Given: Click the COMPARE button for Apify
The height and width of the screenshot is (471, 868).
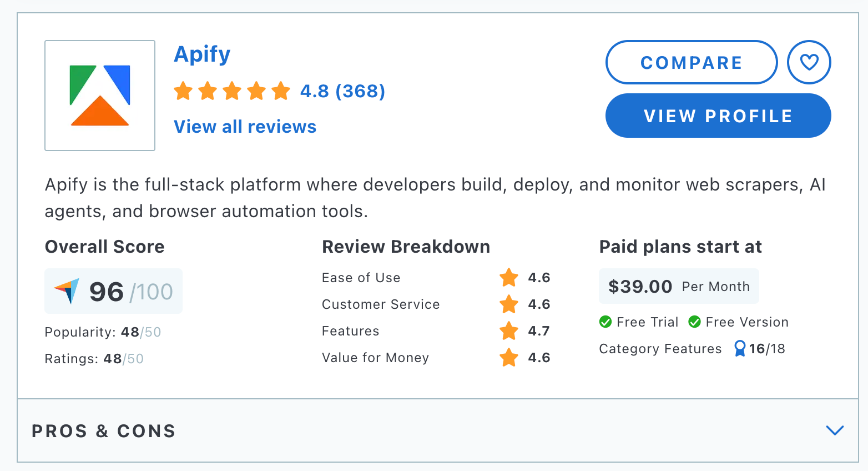Looking at the screenshot, I should pyautogui.click(x=691, y=62).
